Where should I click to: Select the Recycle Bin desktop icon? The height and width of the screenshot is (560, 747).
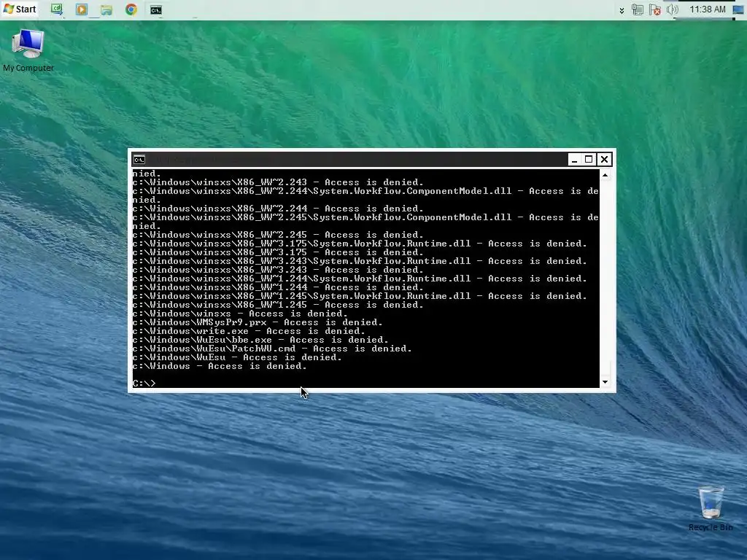click(x=711, y=508)
